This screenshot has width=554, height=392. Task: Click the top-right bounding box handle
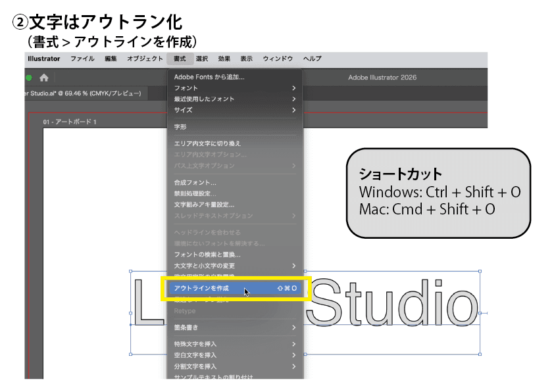click(480, 271)
